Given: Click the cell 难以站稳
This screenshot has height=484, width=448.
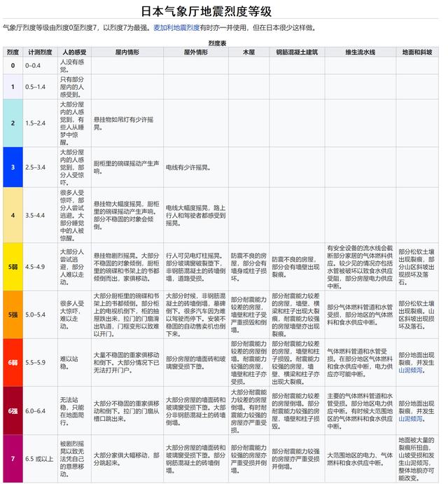Looking at the screenshot, I should [74, 362].
